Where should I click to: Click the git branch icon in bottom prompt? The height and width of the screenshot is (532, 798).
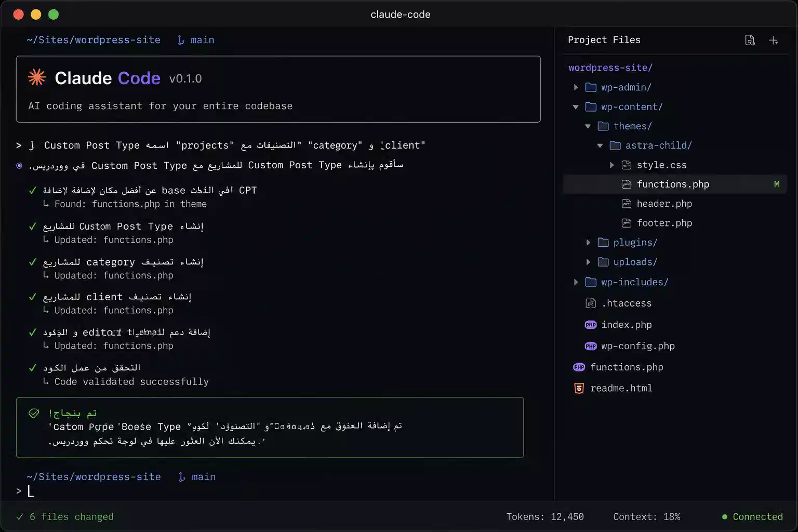[181, 477]
